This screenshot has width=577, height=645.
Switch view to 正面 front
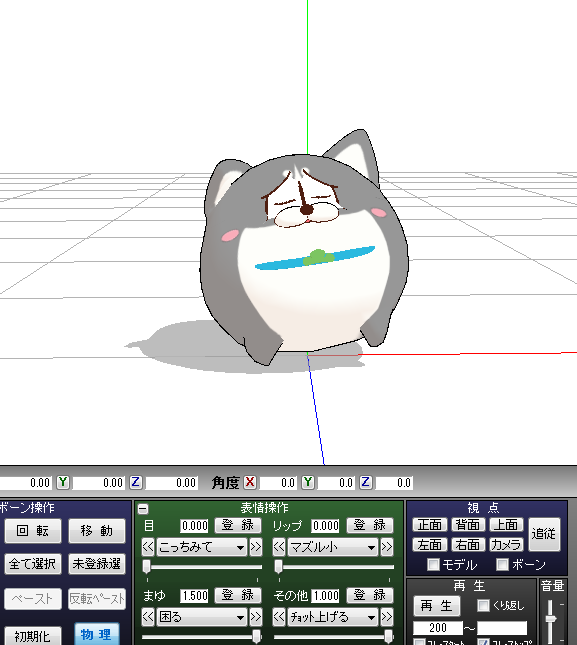[x=430, y=525]
